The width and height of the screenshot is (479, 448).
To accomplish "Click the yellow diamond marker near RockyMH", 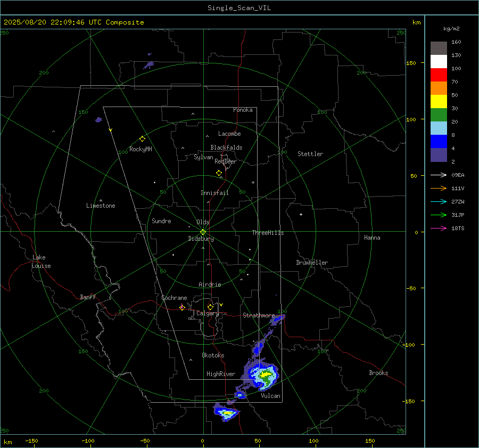I will point(142,139).
